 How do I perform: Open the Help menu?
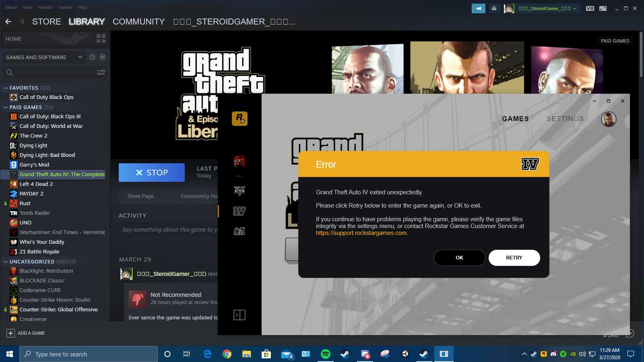[82, 7]
